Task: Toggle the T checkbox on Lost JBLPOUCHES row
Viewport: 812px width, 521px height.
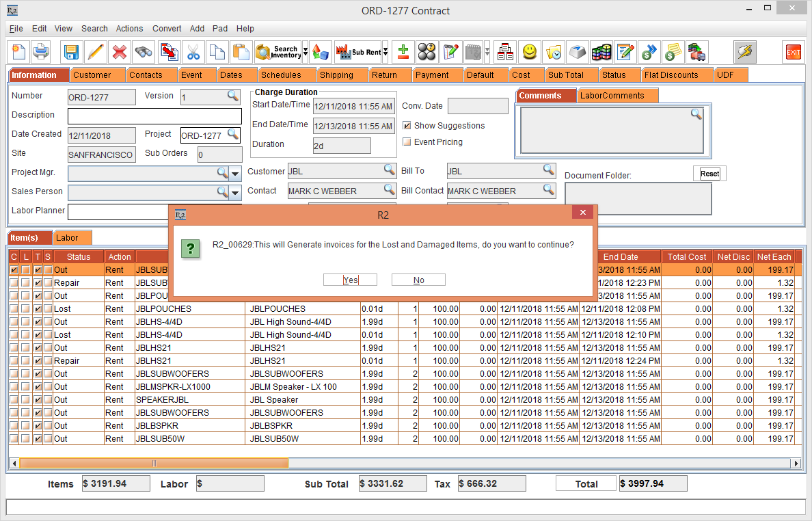Action: click(38, 309)
